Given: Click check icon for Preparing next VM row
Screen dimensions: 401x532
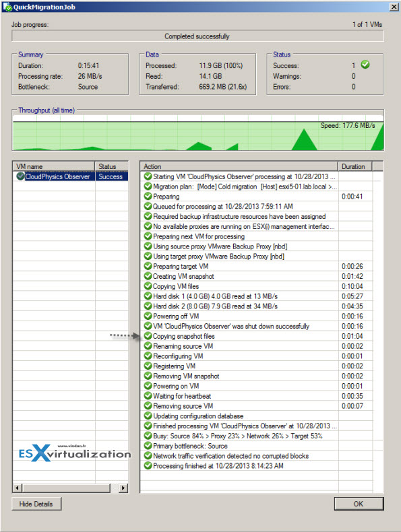Looking at the screenshot, I should (148, 236).
